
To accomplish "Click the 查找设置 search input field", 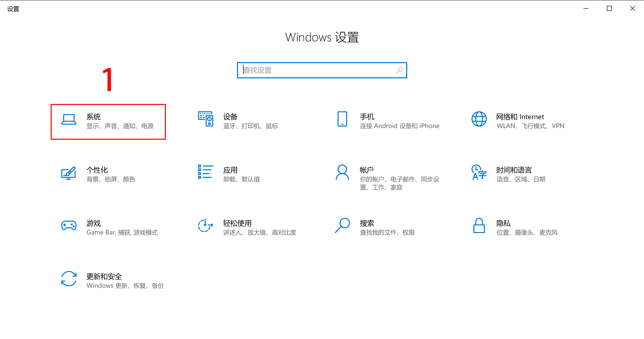I will pos(317,70).
